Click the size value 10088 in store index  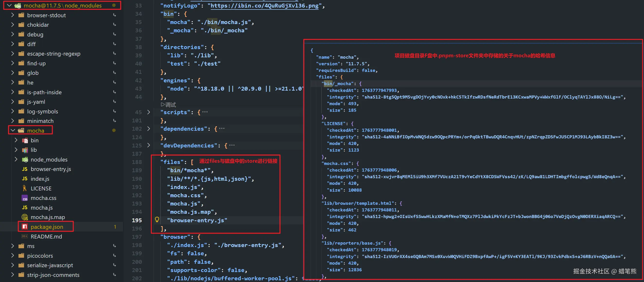(355, 190)
